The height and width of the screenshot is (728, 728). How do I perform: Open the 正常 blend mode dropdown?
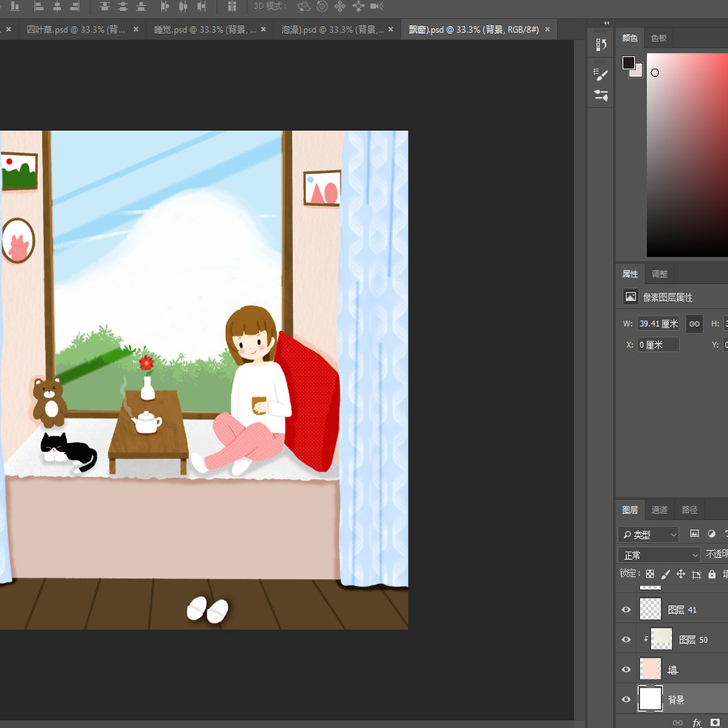(x=658, y=555)
